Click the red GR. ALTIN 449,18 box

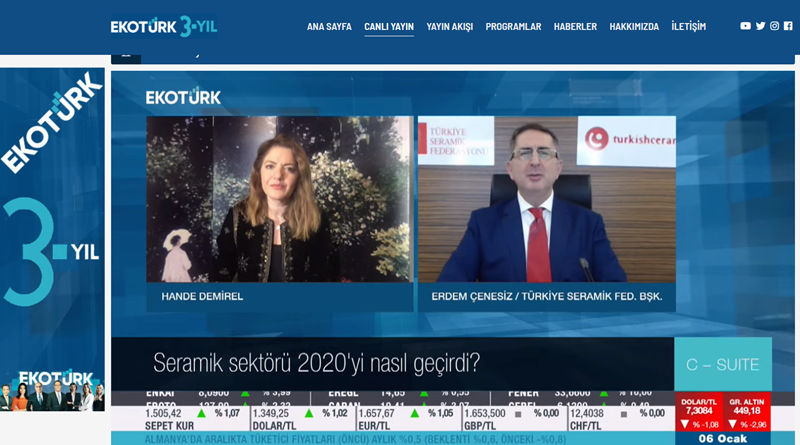coord(746,412)
